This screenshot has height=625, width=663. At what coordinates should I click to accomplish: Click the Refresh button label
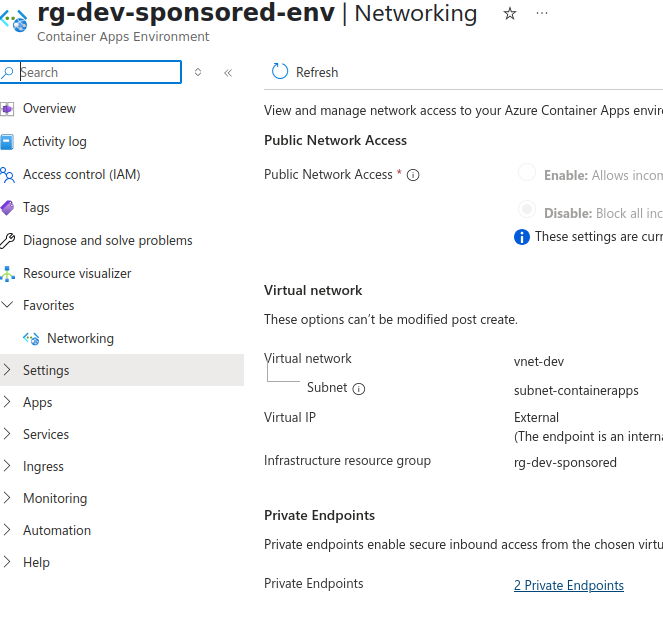coord(317,72)
